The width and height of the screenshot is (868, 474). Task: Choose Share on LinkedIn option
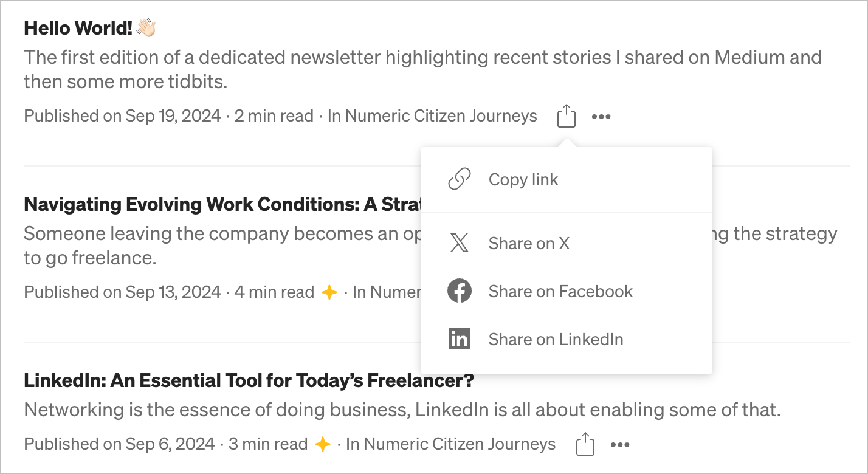pyautogui.click(x=556, y=339)
